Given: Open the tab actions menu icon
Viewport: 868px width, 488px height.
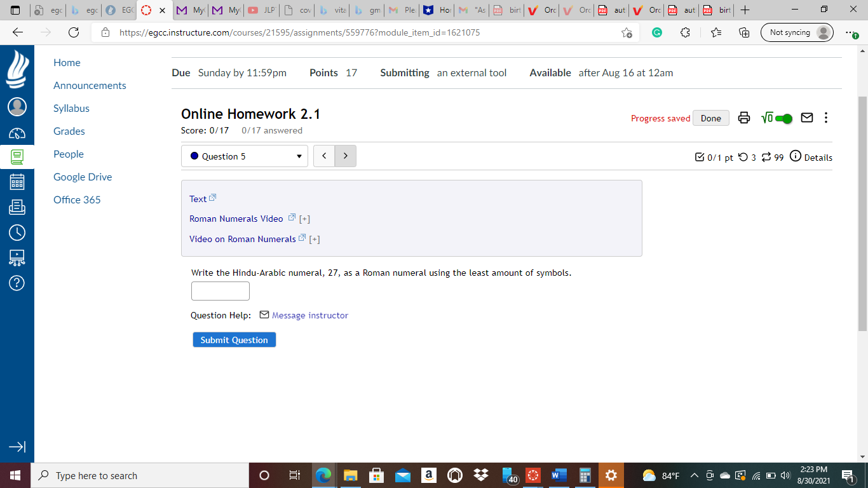Looking at the screenshot, I should coord(15,10).
